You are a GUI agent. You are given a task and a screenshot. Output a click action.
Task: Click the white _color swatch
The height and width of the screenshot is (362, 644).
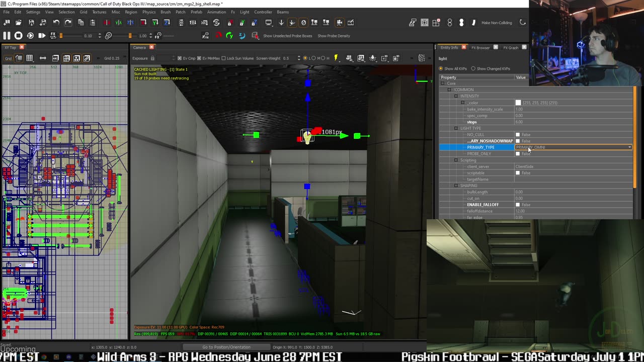click(518, 103)
